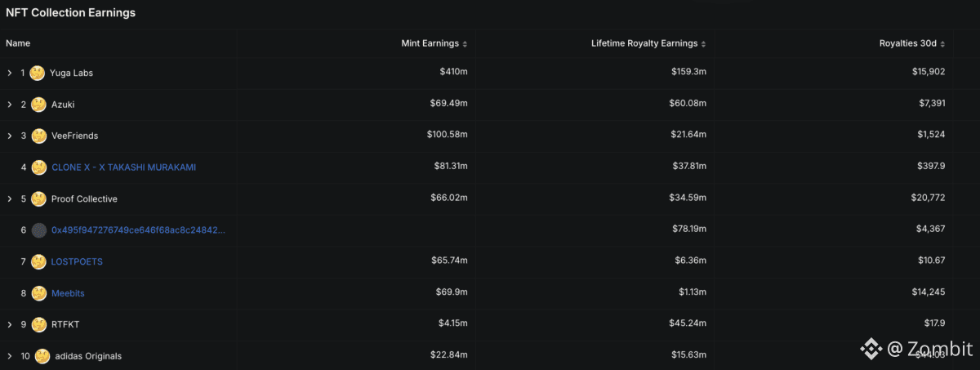Expand the Proof Collective row
The width and height of the screenshot is (980, 370).
click(10, 198)
